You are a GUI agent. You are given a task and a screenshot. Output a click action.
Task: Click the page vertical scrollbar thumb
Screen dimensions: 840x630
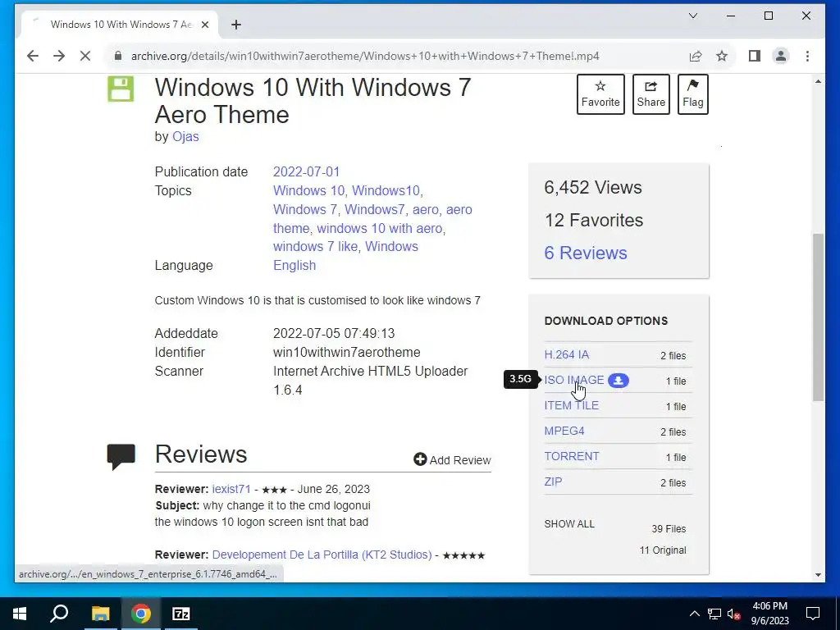pyautogui.click(x=818, y=317)
